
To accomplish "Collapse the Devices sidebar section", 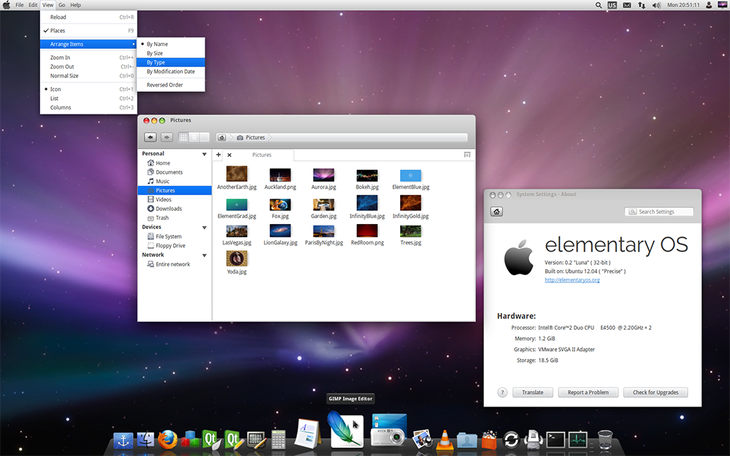I will (x=204, y=227).
